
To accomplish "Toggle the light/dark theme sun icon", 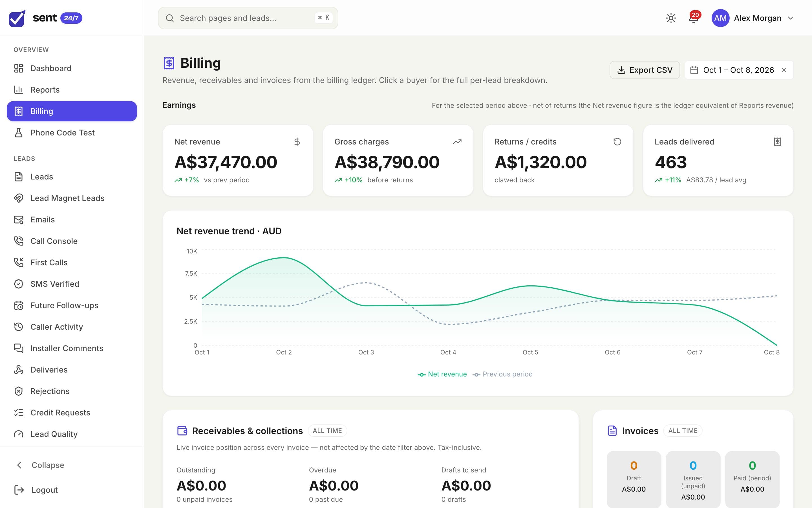I will pyautogui.click(x=671, y=18).
